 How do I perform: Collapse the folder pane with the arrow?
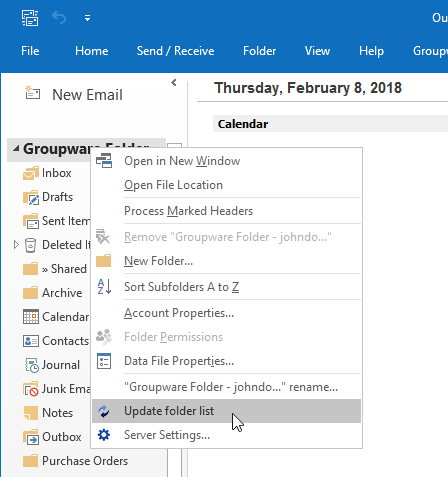pos(174,83)
